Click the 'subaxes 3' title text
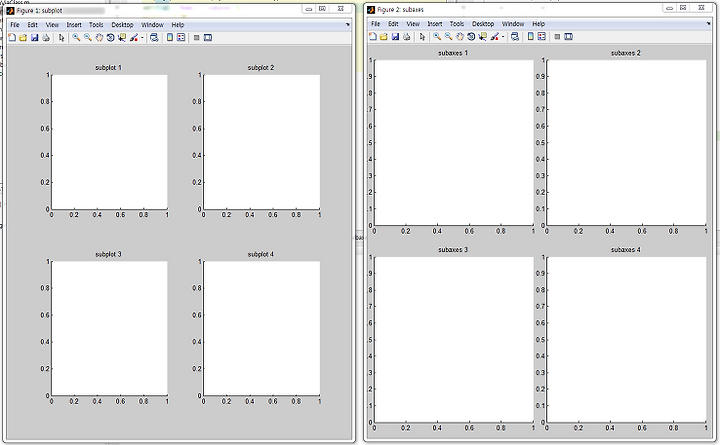 point(453,249)
